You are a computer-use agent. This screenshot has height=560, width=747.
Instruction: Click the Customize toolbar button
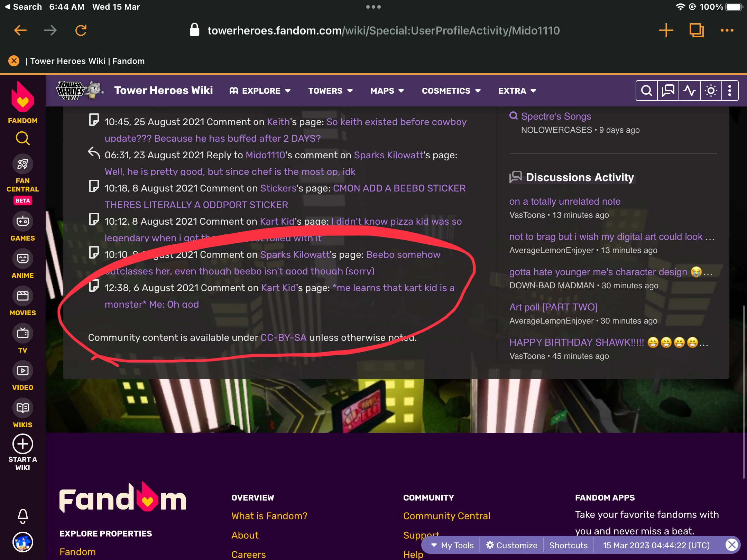coord(512,545)
